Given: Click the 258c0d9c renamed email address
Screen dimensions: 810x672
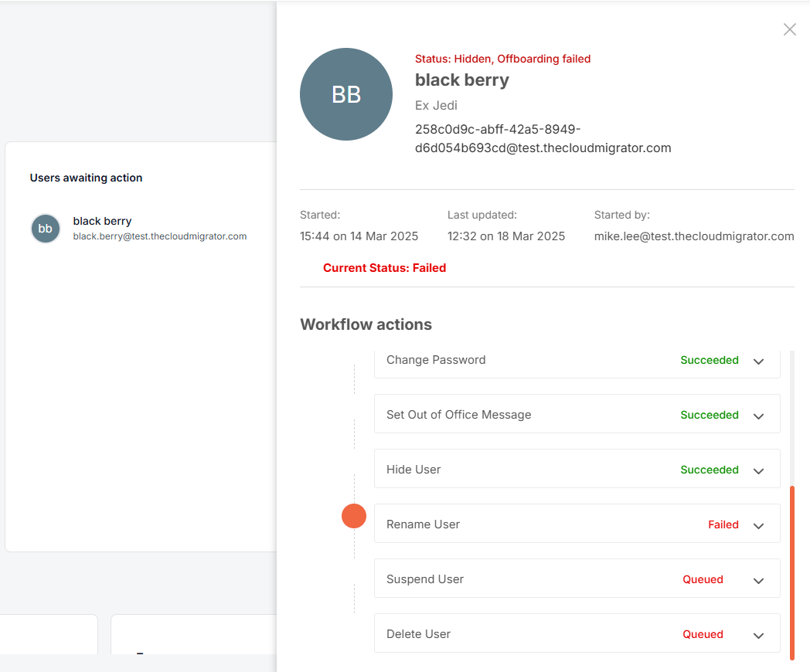Looking at the screenshot, I should [543, 138].
